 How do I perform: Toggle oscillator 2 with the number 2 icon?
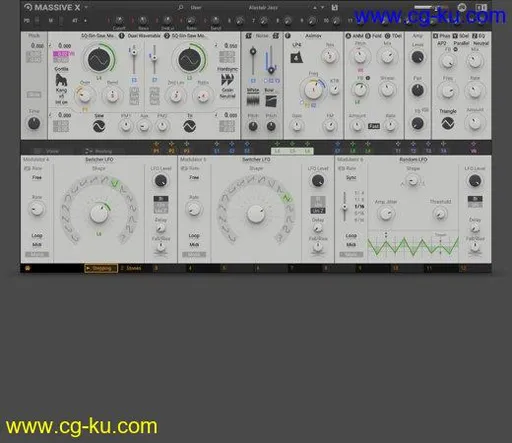coord(167,35)
